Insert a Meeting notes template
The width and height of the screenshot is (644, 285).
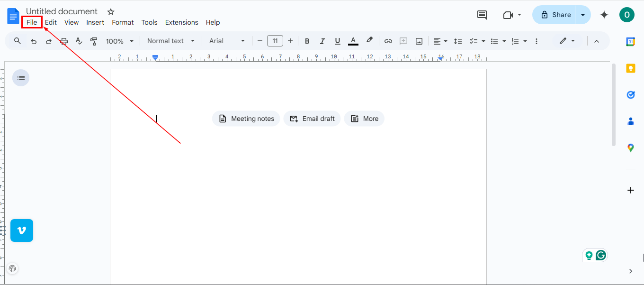[x=246, y=119]
